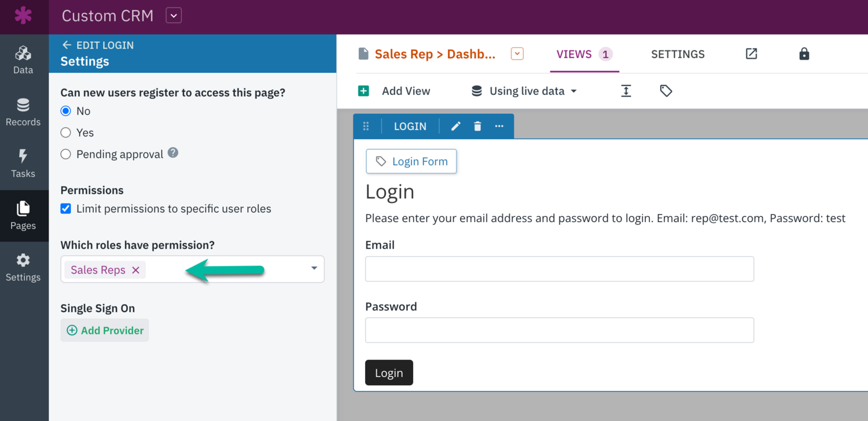
Task: Expand the roles permission dropdown arrow
Action: click(314, 268)
